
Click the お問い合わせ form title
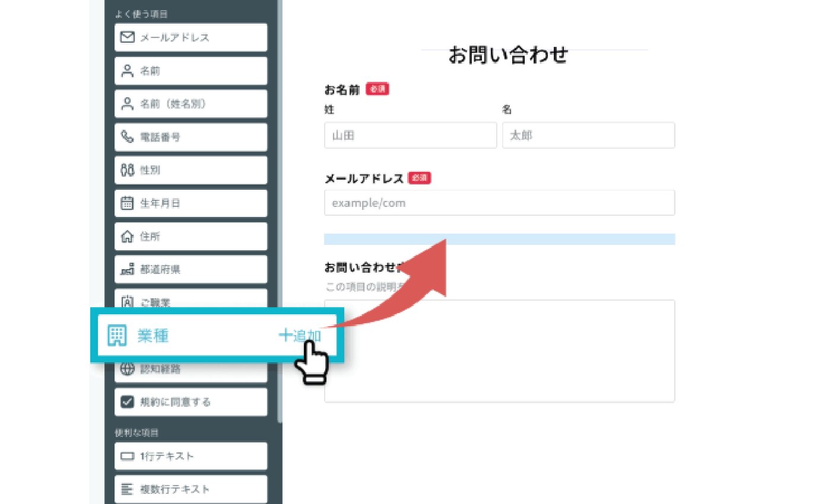click(508, 55)
